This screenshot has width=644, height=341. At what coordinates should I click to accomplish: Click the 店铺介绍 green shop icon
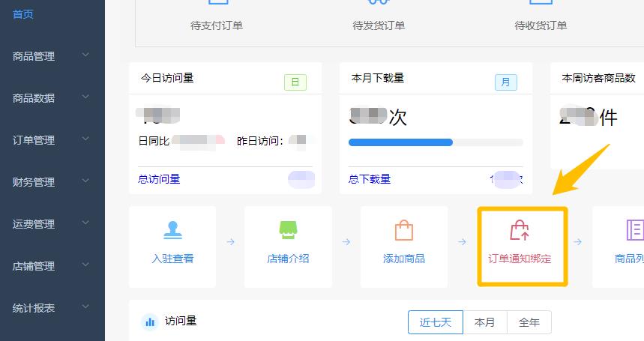pyautogui.click(x=288, y=230)
